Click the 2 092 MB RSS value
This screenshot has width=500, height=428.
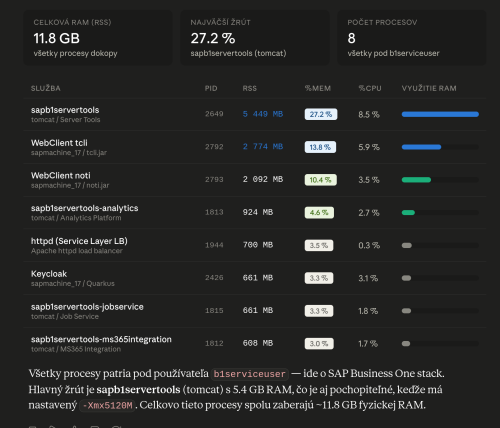(x=263, y=179)
